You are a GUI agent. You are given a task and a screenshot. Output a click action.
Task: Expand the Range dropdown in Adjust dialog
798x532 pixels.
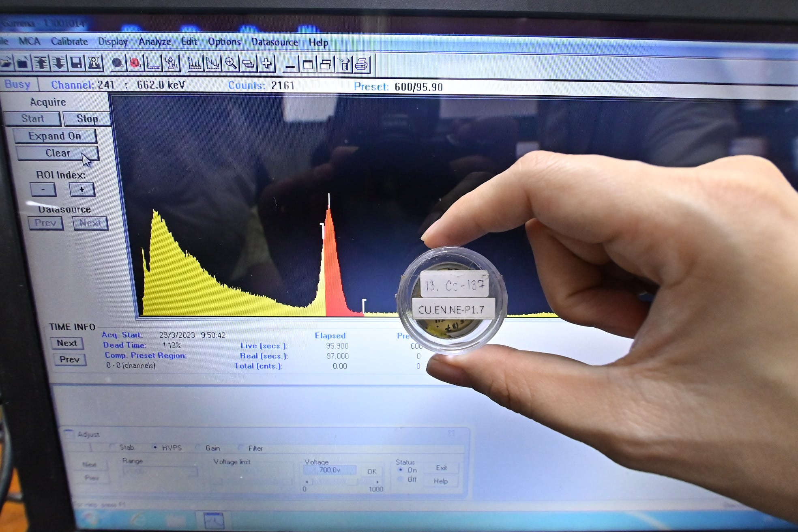(195, 471)
